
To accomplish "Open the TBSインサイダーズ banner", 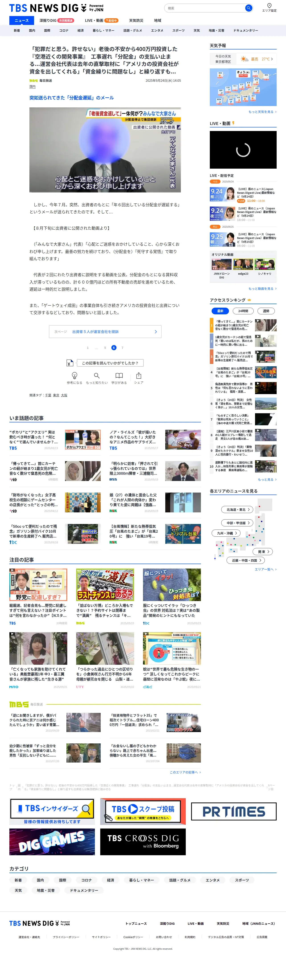I will click(x=52, y=811).
